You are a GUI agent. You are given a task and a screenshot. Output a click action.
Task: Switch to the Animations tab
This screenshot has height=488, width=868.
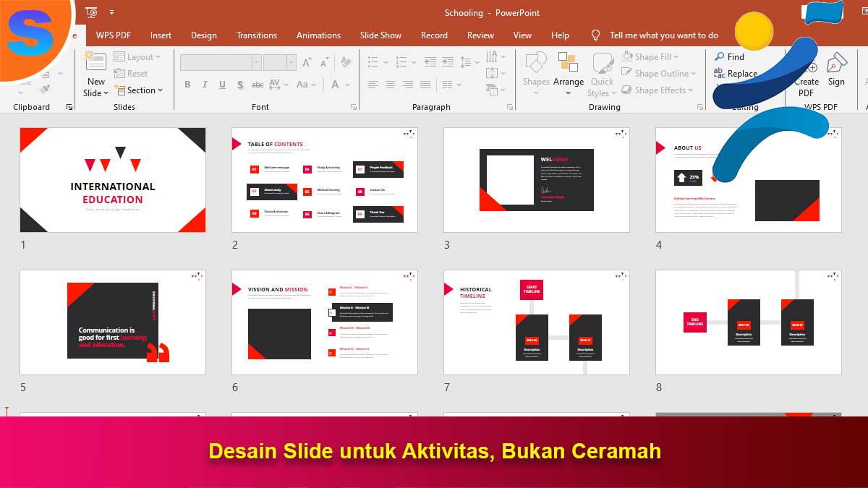coord(318,35)
